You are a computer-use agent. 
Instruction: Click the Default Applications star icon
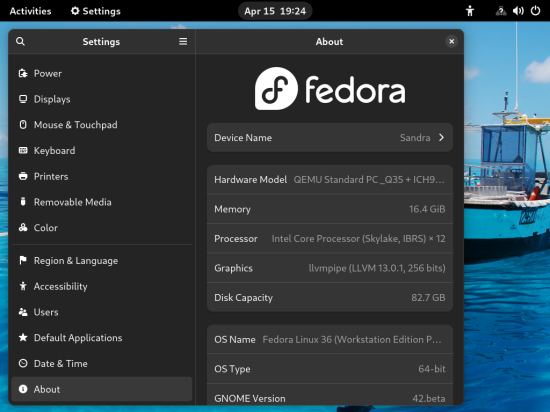pos(23,337)
